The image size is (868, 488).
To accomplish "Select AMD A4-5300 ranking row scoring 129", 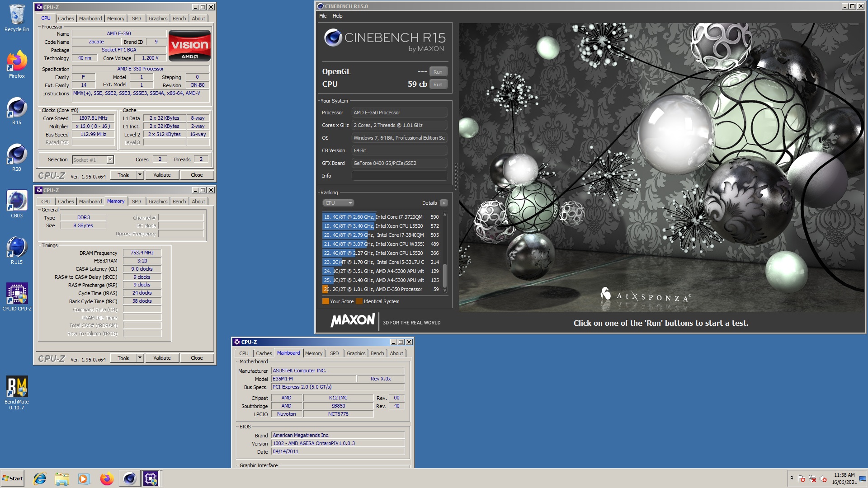I will pyautogui.click(x=382, y=271).
